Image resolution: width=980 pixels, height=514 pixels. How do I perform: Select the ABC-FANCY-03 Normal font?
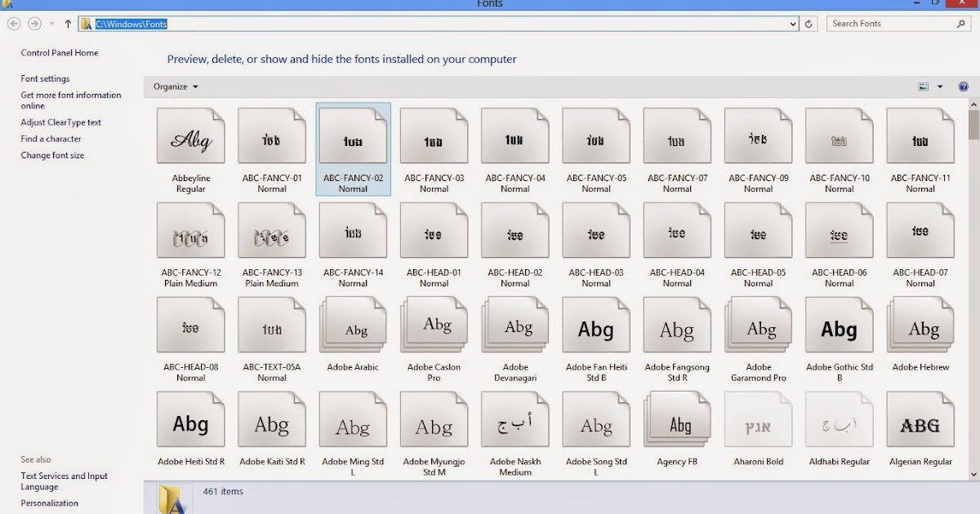pyautogui.click(x=434, y=136)
